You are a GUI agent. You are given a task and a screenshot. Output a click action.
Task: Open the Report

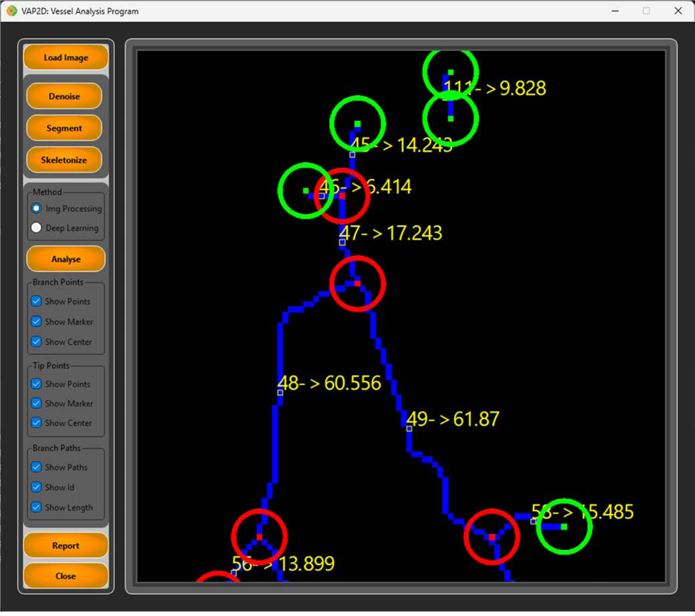coord(65,545)
